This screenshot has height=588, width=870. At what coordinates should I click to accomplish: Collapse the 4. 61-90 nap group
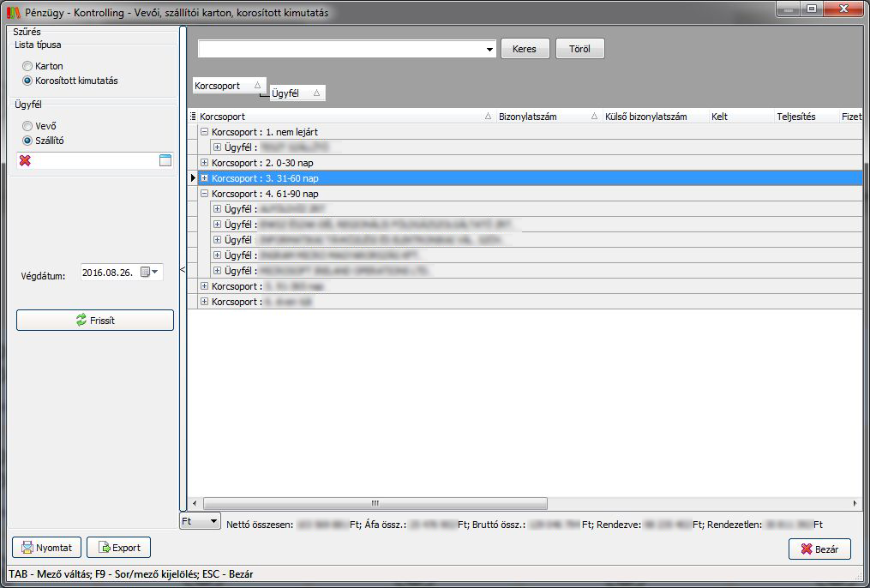(x=204, y=194)
